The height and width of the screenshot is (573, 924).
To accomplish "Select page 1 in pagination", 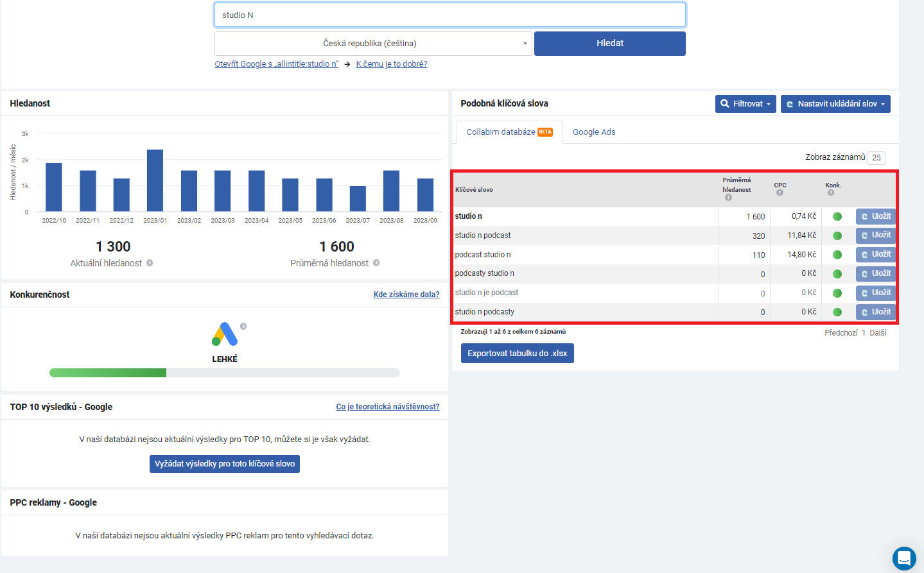I will pos(864,333).
